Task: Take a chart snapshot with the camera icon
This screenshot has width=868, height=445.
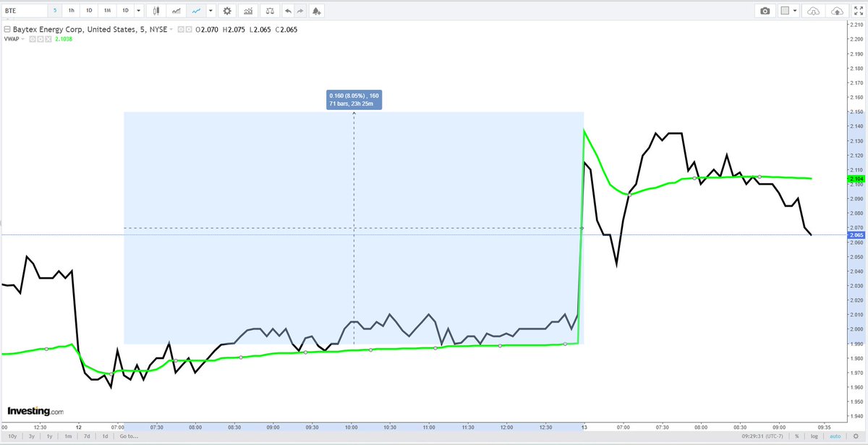Action: coord(765,10)
